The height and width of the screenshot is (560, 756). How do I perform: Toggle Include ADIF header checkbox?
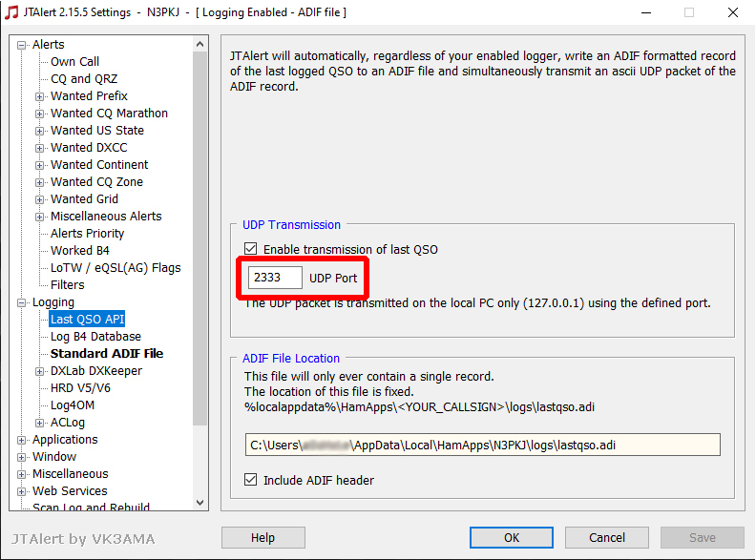(x=250, y=480)
